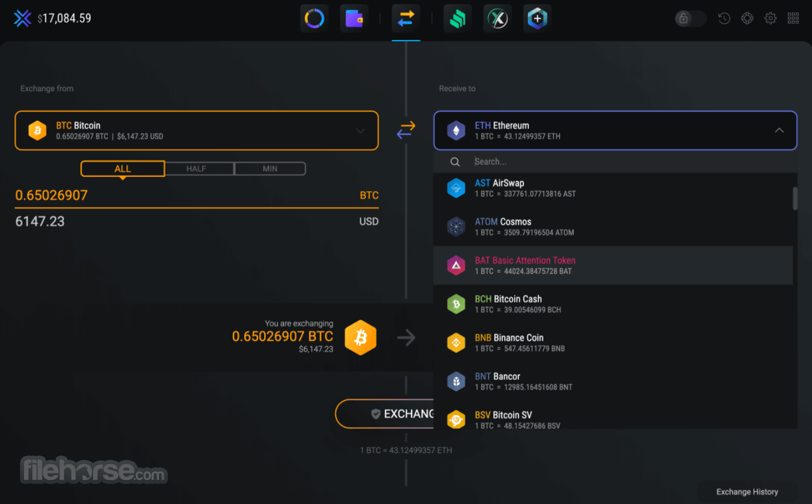Click the add-app hexagon plus icon

537,19
